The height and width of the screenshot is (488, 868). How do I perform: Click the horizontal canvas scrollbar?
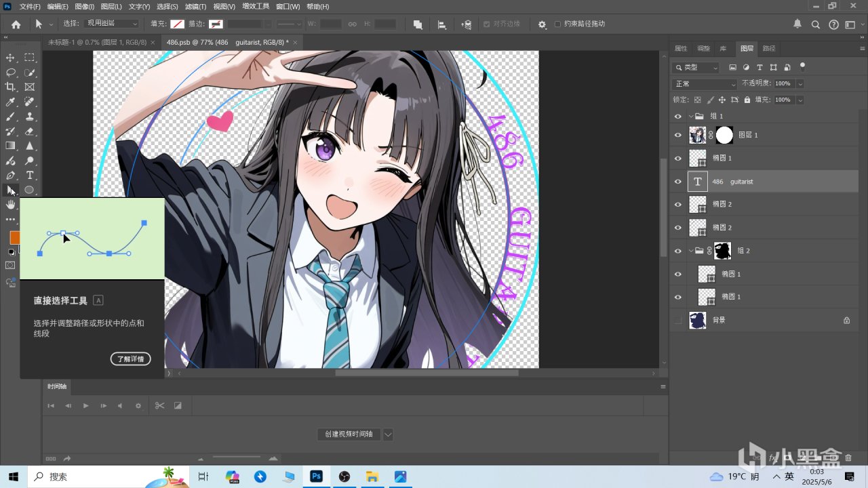click(427, 373)
